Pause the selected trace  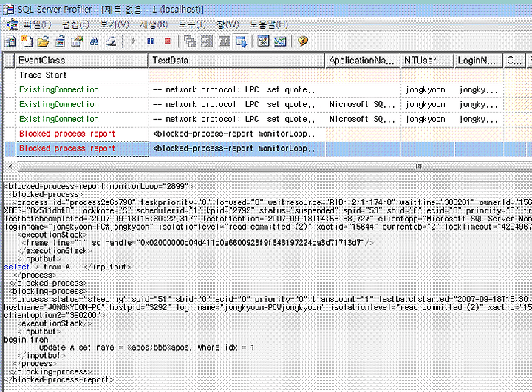[150, 41]
